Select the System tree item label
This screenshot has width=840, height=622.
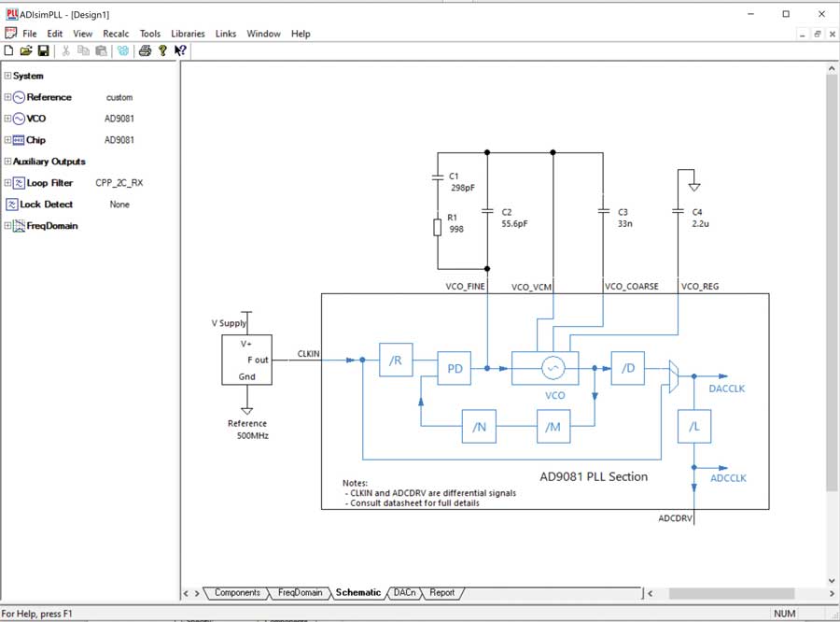[28, 76]
